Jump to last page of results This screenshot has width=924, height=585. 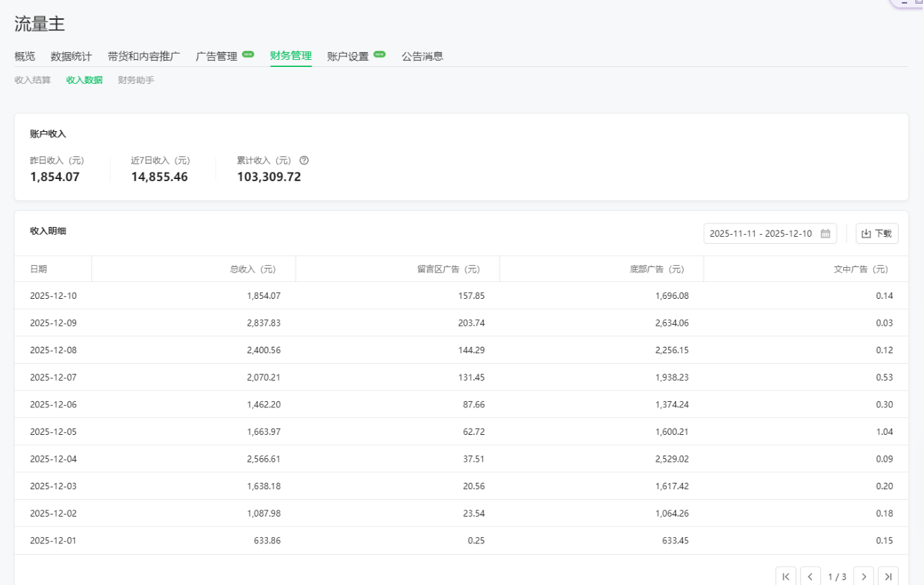[x=888, y=577]
